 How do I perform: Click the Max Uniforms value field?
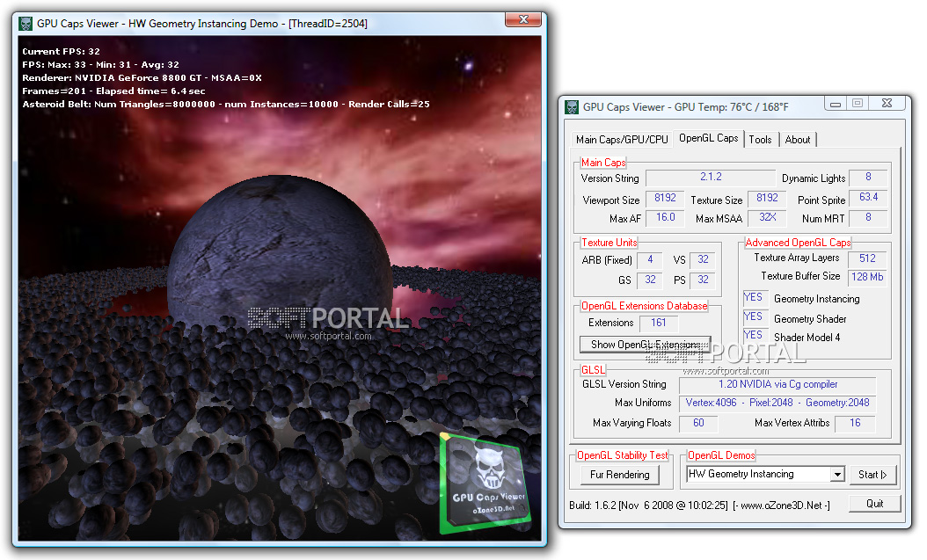[777, 403]
